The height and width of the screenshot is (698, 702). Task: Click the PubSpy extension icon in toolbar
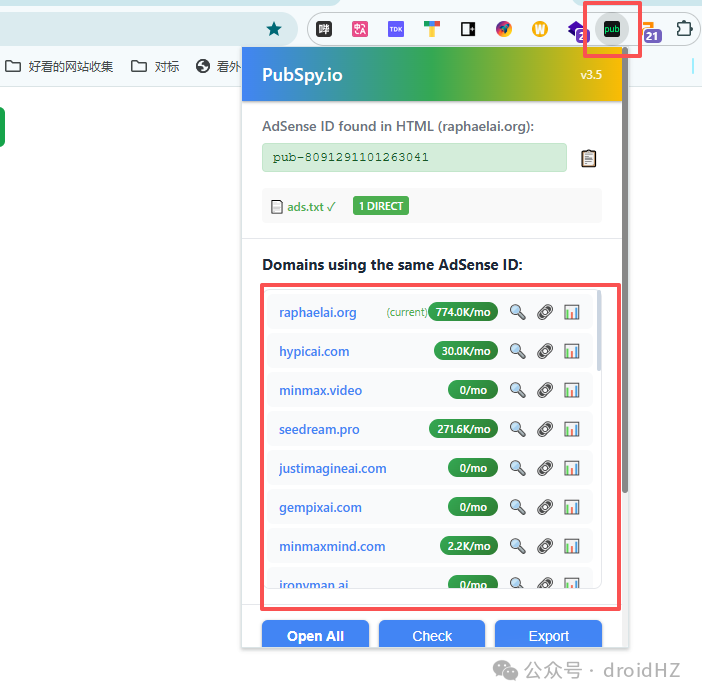(612, 30)
